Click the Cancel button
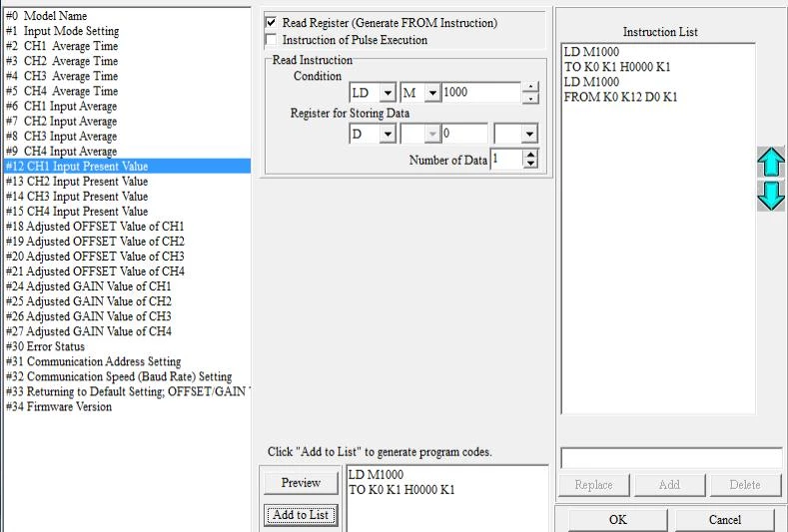The width and height of the screenshot is (788, 532). 725,519
